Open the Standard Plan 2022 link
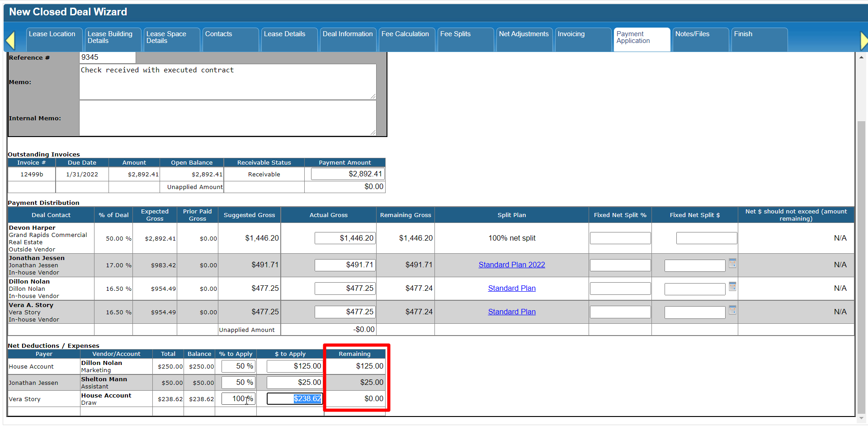The height and width of the screenshot is (426, 868). coord(511,265)
